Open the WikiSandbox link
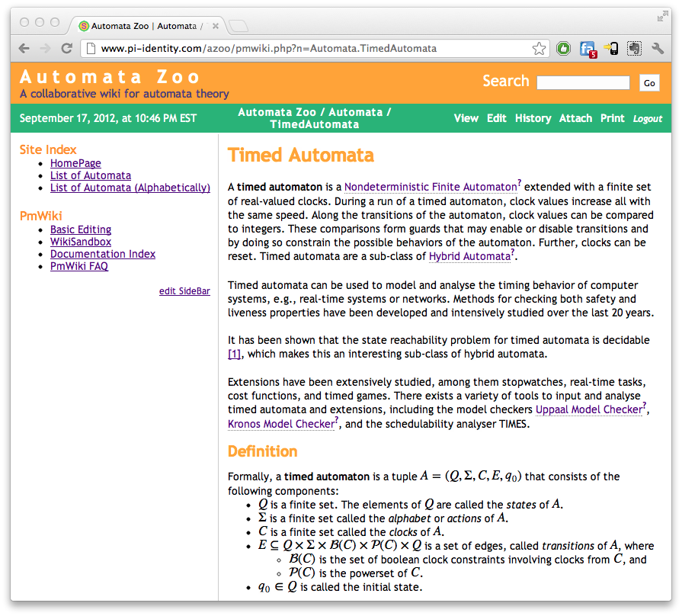The width and height of the screenshot is (682, 616). click(81, 242)
